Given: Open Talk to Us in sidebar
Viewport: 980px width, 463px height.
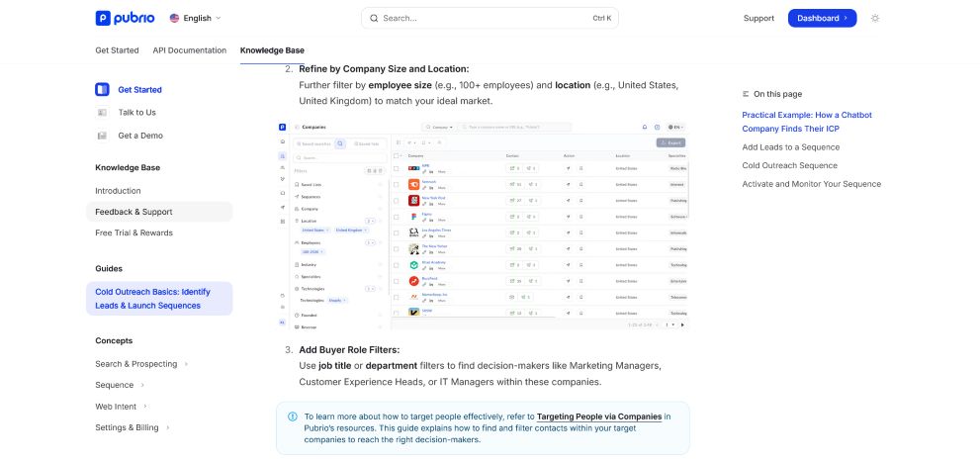Looking at the screenshot, I should [136, 113].
